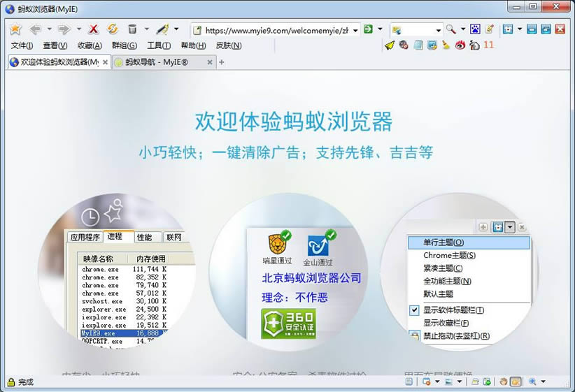Click the magnifier search icon
This screenshot has width=575, height=392.
point(451,29)
